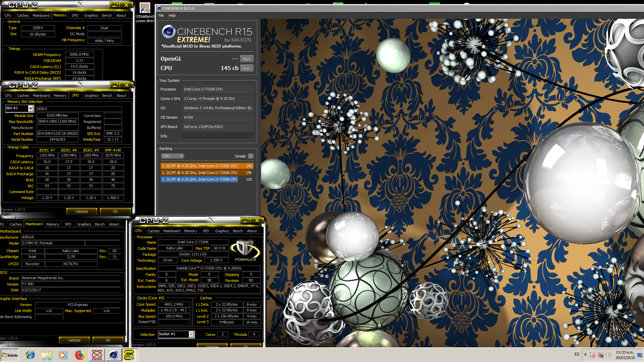Switch to the red knot icon taskbar app
644x362 pixels.
(97, 355)
